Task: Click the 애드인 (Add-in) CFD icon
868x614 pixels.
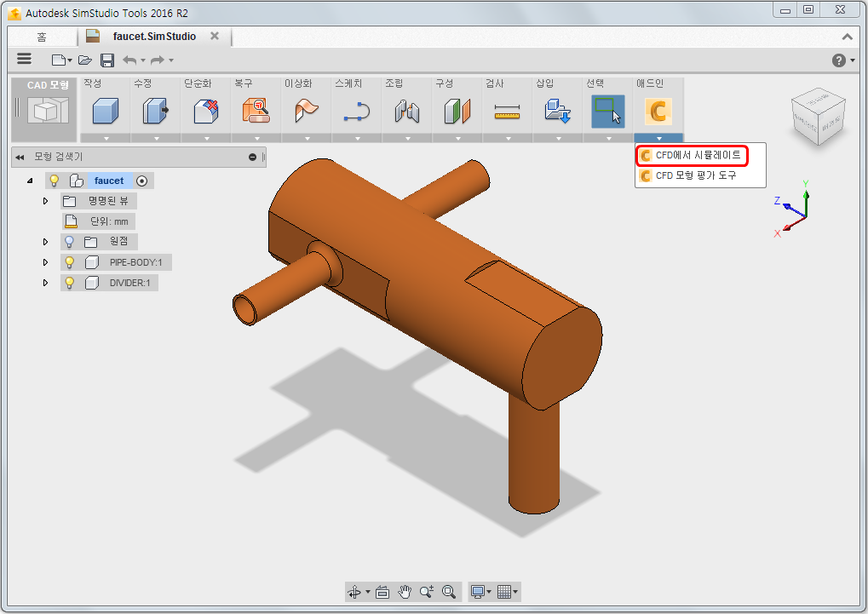Action: click(x=658, y=111)
